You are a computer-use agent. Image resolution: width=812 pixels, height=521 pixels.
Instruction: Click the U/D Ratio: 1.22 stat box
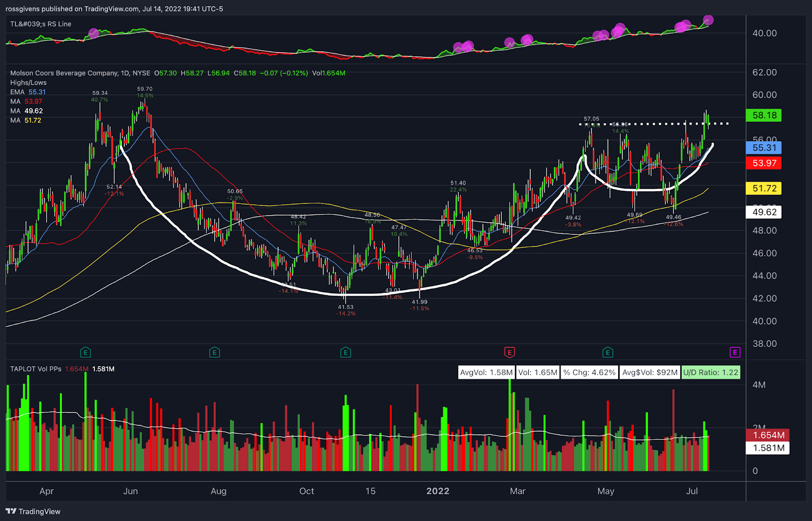[x=710, y=372]
